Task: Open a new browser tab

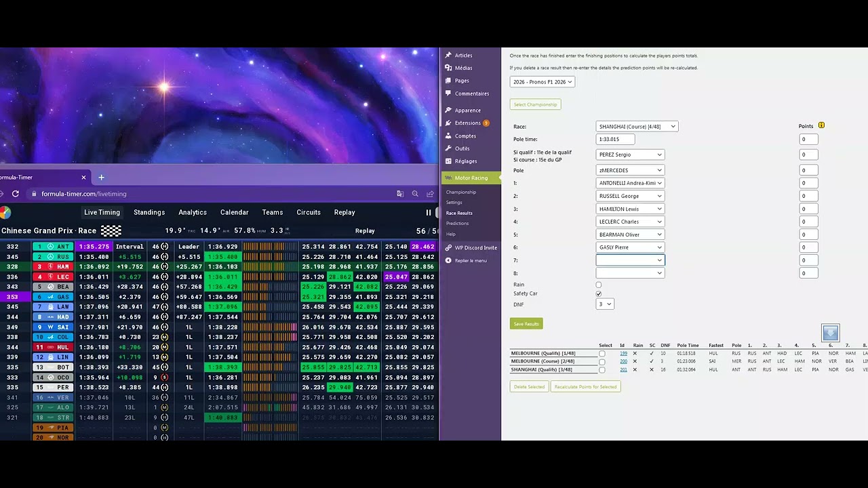Action: point(101,178)
